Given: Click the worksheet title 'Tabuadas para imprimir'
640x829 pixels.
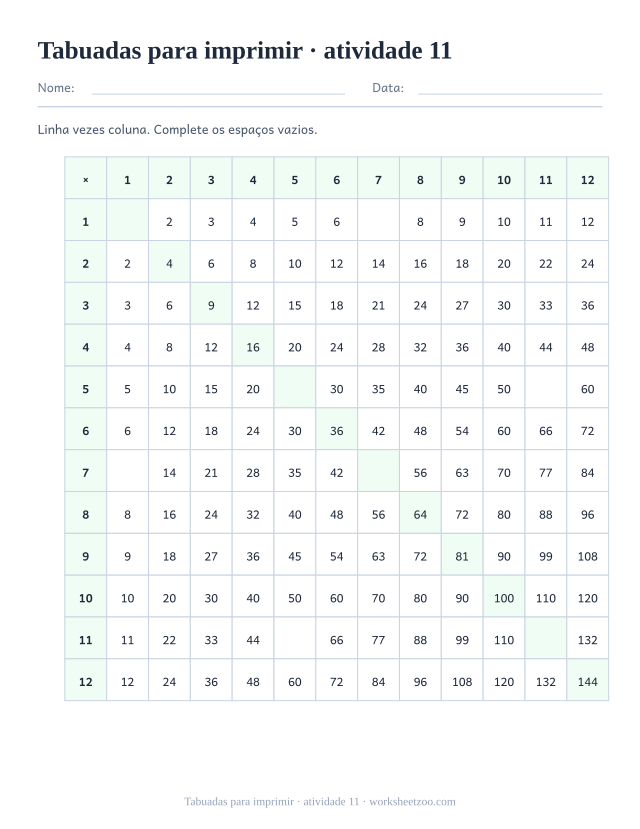Looking at the screenshot, I should pos(170,51).
